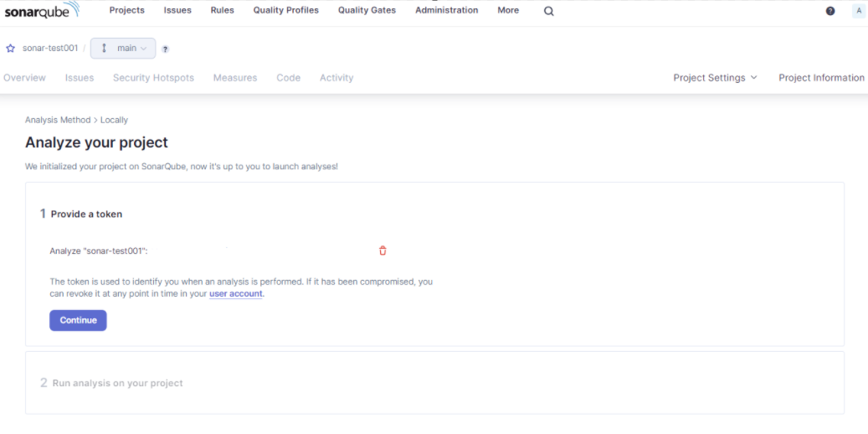Click the 'Analyze your project' heading

[96, 142]
